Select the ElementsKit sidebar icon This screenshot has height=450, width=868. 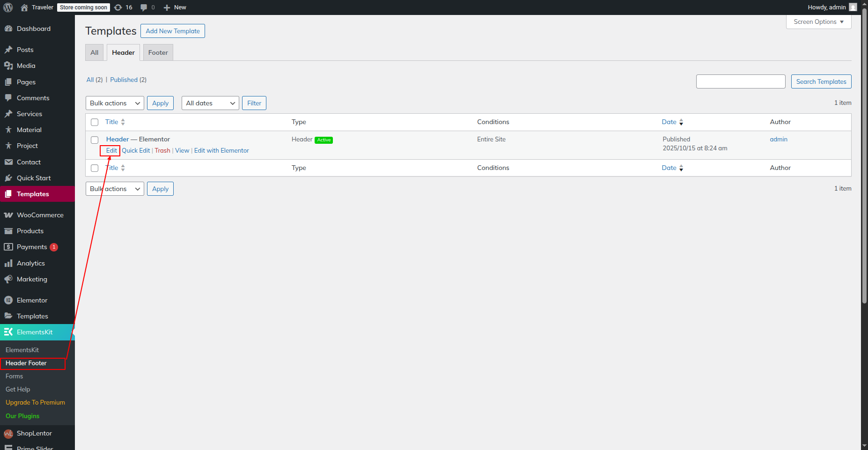(8, 332)
